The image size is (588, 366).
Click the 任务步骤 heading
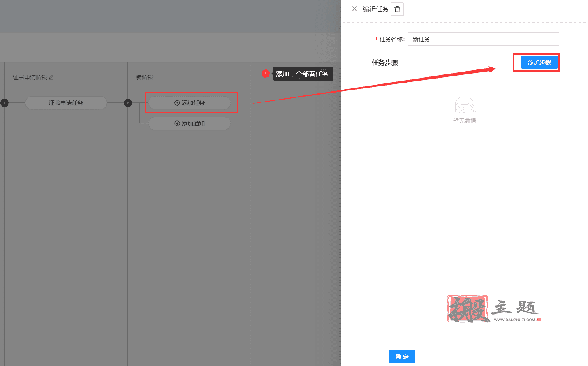pyautogui.click(x=385, y=63)
